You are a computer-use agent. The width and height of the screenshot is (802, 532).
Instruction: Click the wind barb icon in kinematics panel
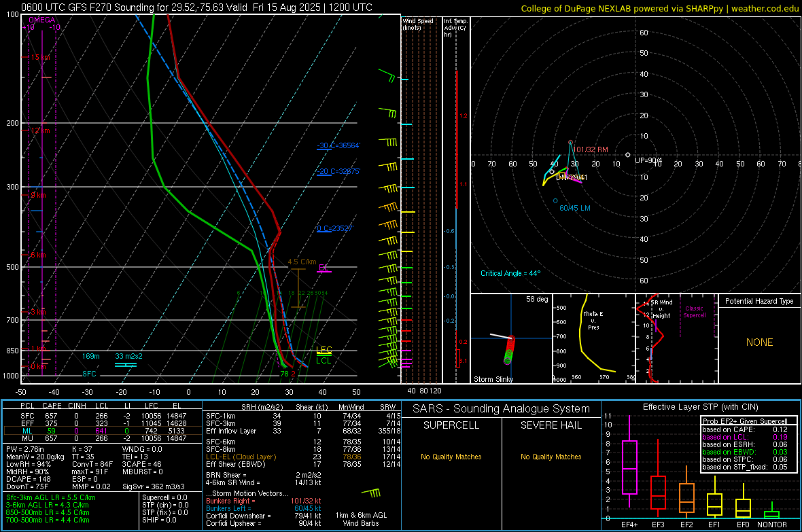[371, 493]
